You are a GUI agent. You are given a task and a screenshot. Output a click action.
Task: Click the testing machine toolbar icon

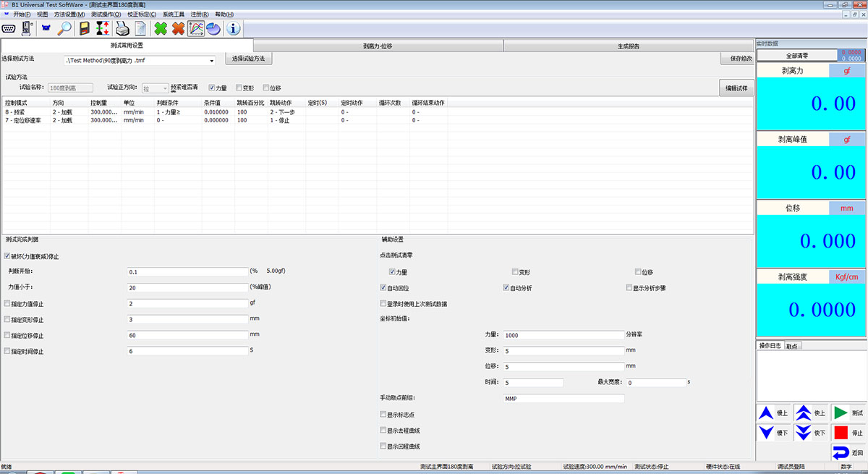click(27, 29)
